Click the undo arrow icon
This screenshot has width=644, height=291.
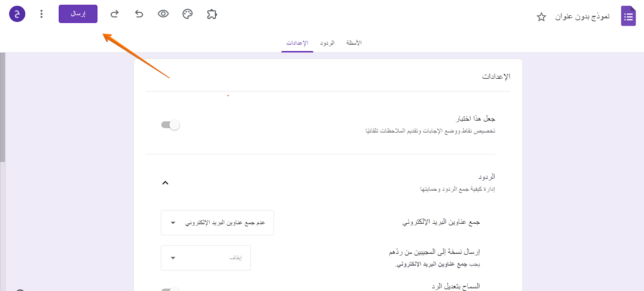click(139, 14)
